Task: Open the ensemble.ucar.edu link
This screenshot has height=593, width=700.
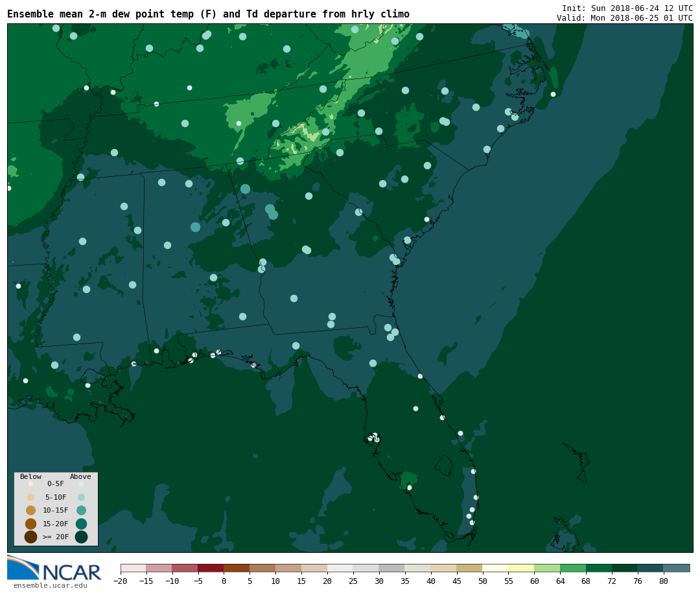Action: point(50,586)
